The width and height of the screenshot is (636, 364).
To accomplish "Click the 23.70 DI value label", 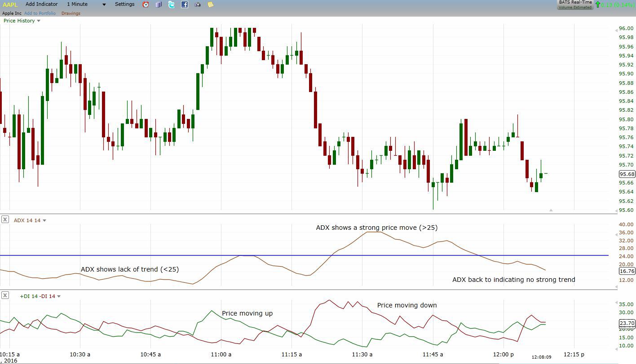I will [627, 323].
